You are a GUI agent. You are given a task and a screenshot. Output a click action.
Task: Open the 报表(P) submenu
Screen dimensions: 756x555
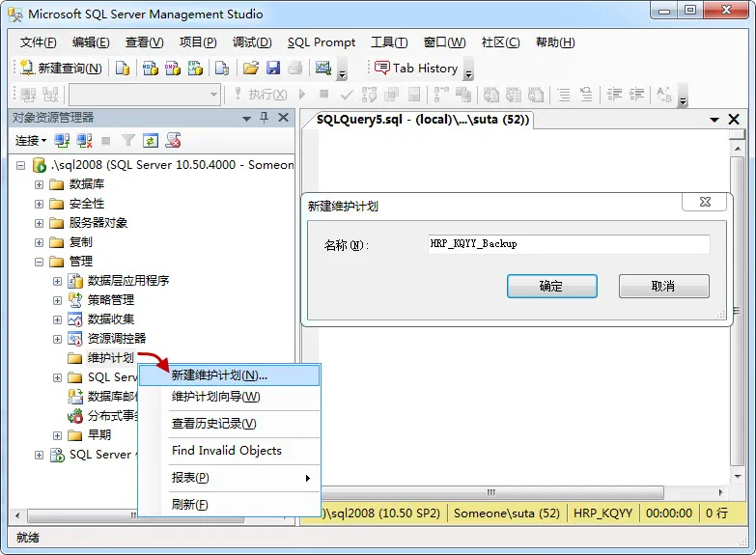click(x=230, y=478)
